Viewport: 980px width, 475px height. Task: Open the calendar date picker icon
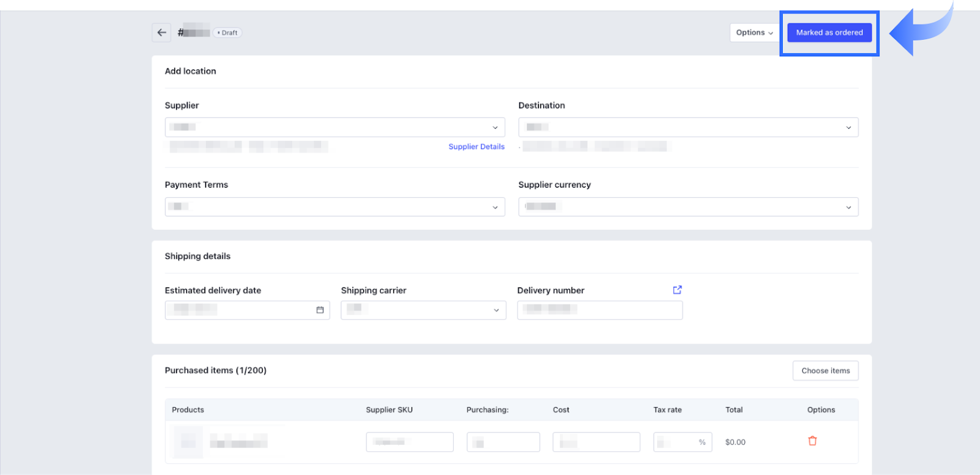pyautogui.click(x=320, y=310)
